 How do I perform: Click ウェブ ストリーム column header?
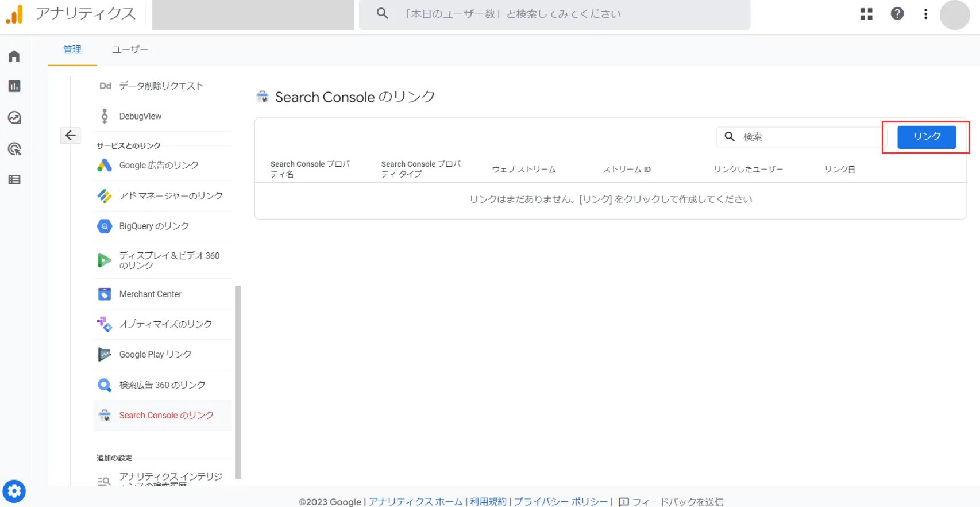524,170
